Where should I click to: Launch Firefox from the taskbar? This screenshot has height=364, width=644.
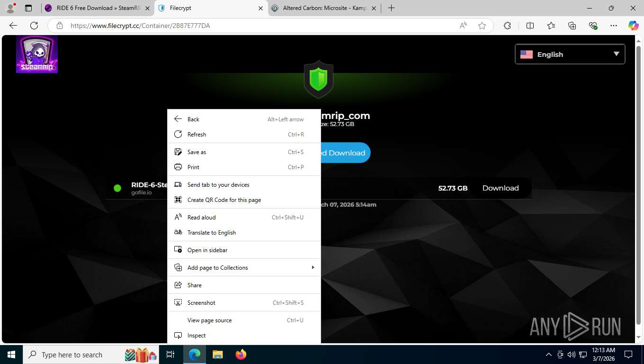click(x=241, y=355)
